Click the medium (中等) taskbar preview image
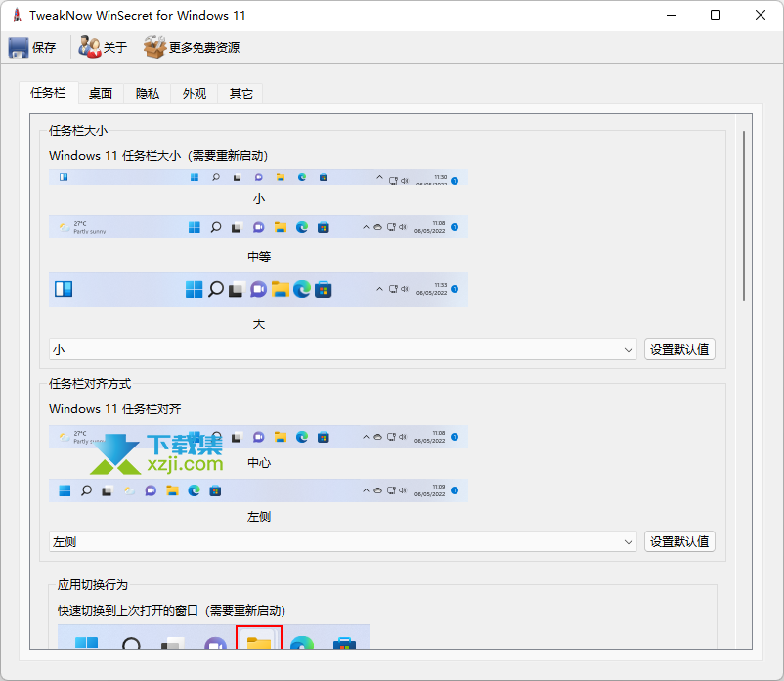Screen dimensions: 784x681 pyautogui.click(x=258, y=228)
